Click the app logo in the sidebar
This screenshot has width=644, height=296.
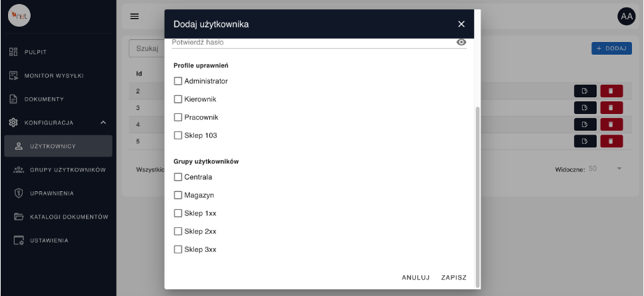click(x=19, y=15)
